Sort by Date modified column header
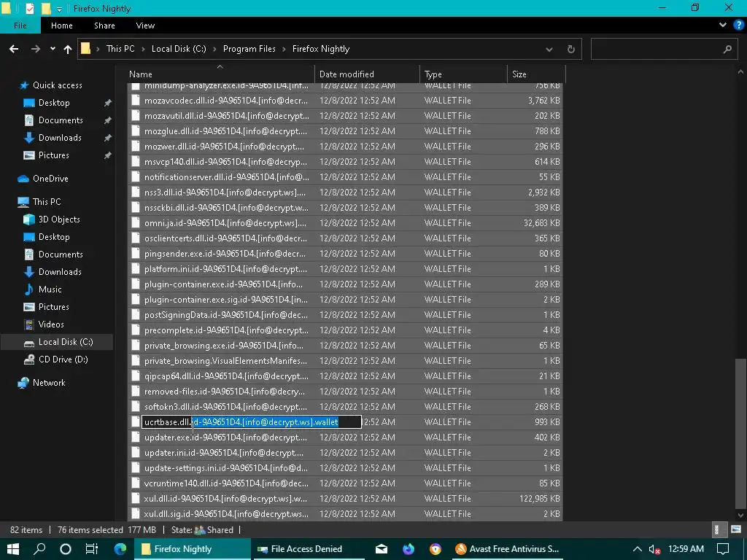 367,74
